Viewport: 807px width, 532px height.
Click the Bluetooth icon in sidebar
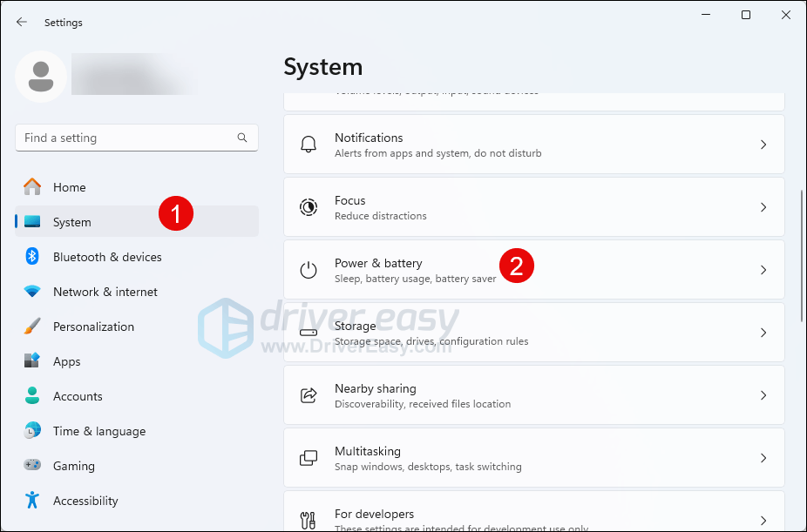coord(32,257)
